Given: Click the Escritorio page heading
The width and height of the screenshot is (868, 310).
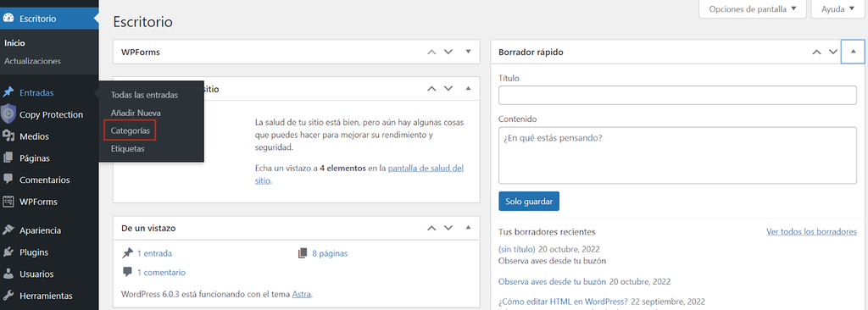Looking at the screenshot, I should [x=142, y=21].
